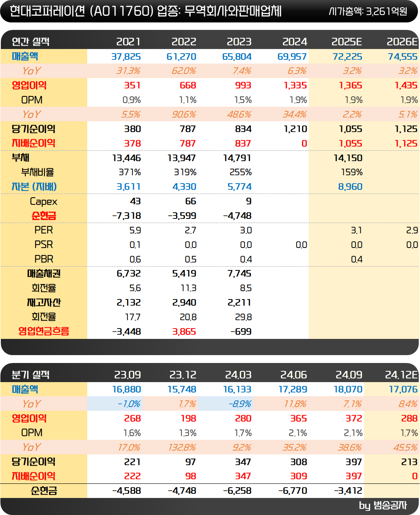
Task: Click the market cap text 시가총액: 3,261억원
Action: [368, 12]
